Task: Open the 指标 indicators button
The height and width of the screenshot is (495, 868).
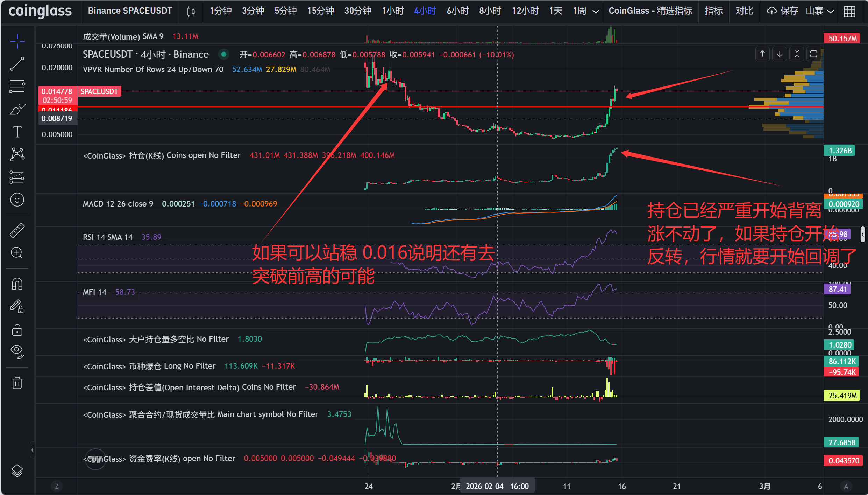Action: coord(713,11)
